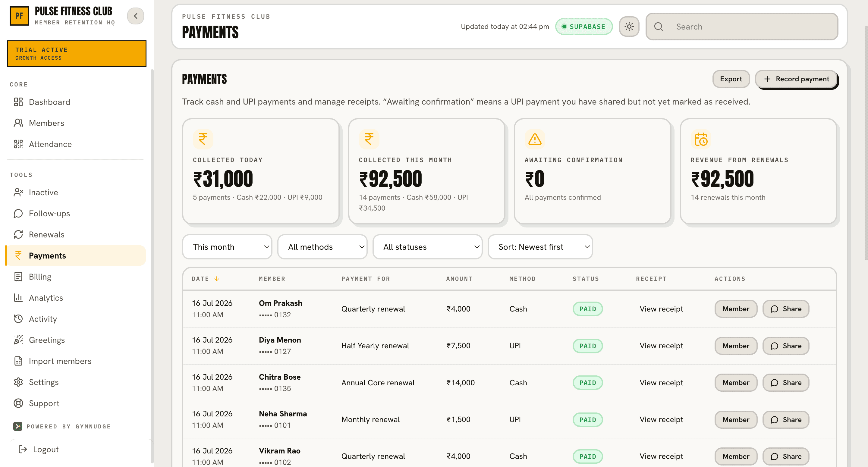Open Member button in Om Prakash row

tap(736, 309)
